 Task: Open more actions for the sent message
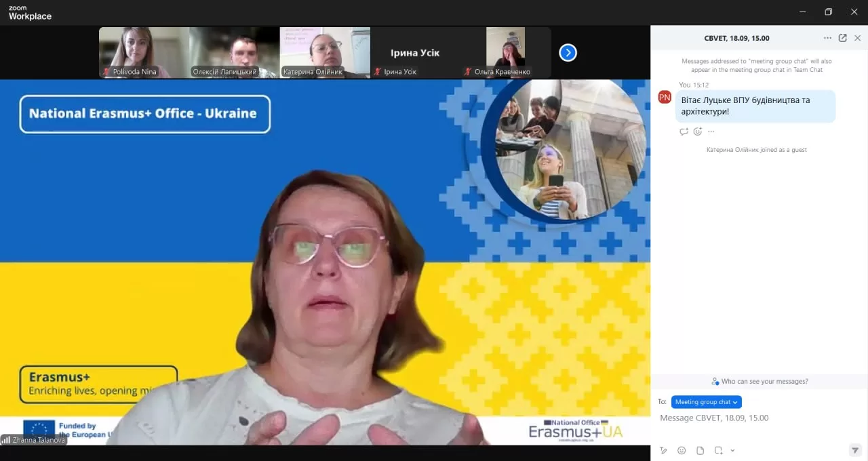(711, 132)
